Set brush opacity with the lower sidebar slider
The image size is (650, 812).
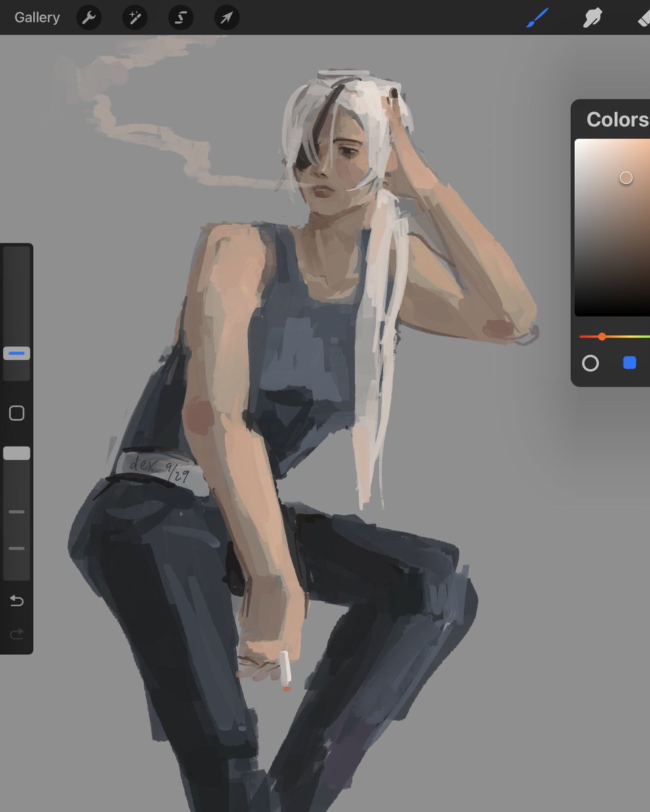coord(16,452)
